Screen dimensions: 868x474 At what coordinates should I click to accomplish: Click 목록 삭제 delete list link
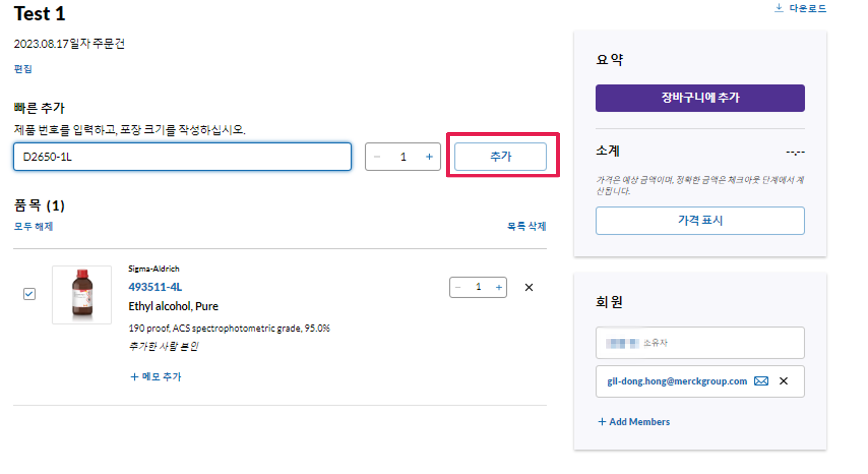click(526, 226)
